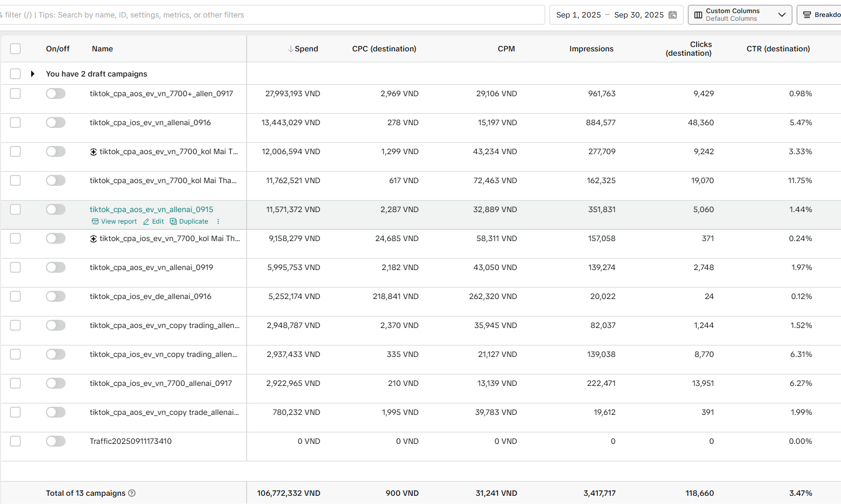Toggle on tiktok_cpa_aos_ev_vn_7700+_allen_0917 campaign

pos(56,93)
